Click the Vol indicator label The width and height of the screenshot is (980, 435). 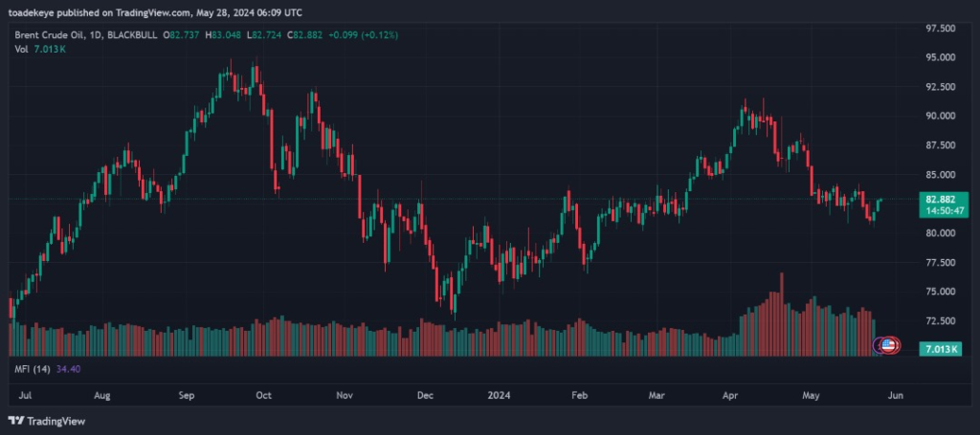(x=21, y=49)
